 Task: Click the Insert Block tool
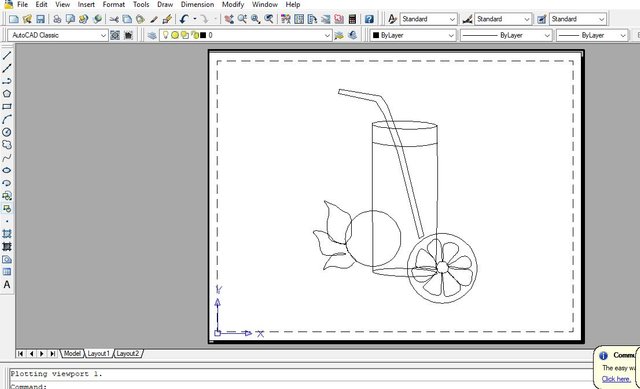(x=7, y=196)
